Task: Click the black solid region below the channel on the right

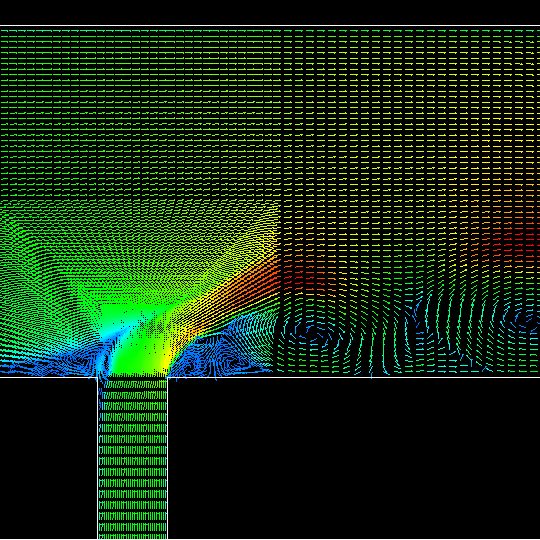Action: pyautogui.click(x=354, y=459)
